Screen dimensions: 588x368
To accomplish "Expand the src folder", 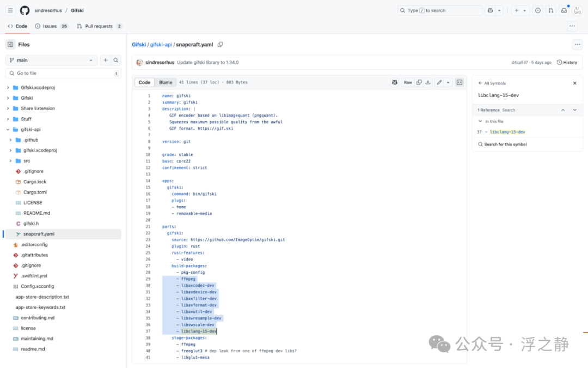I will pyautogui.click(x=10, y=161).
